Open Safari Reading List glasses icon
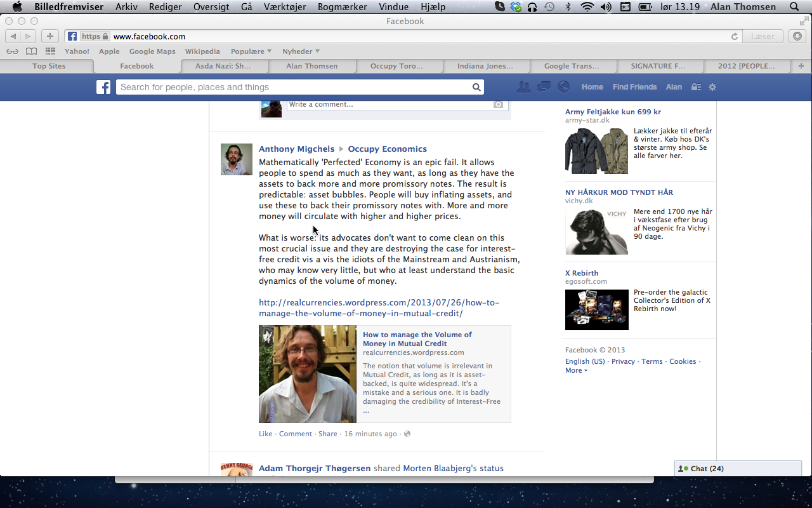Image resolution: width=812 pixels, height=508 pixels. pos(13,51)
